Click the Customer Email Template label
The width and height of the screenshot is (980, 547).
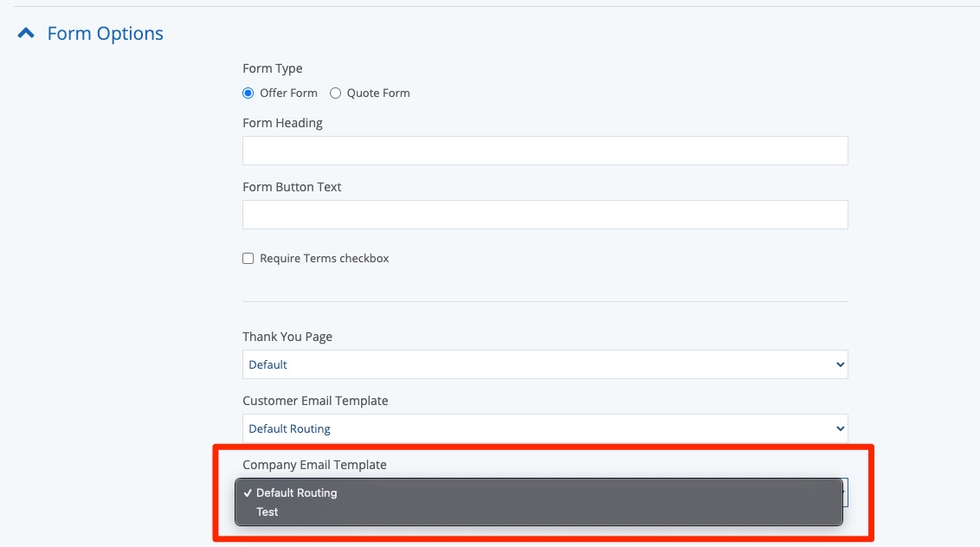click(x=315, y=401)
